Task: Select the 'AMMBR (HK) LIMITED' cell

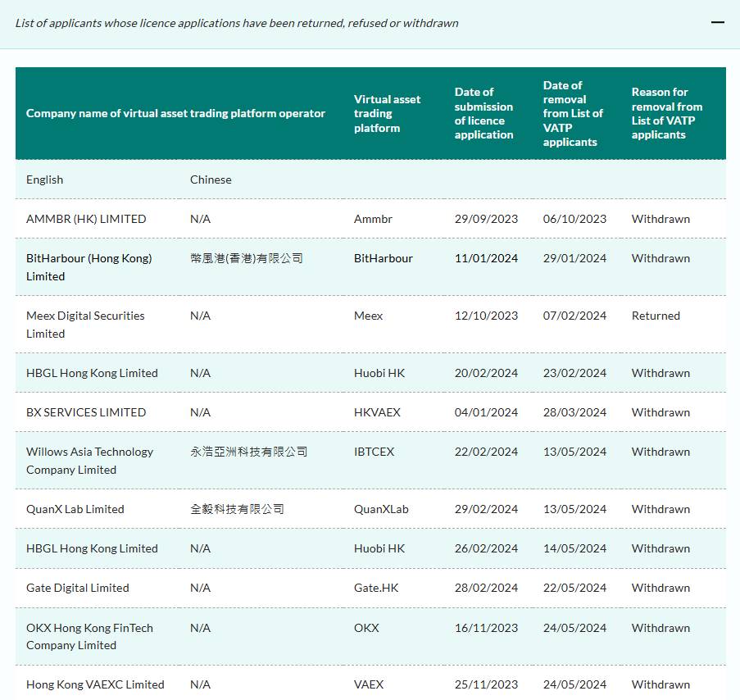Action: point(86,219)
